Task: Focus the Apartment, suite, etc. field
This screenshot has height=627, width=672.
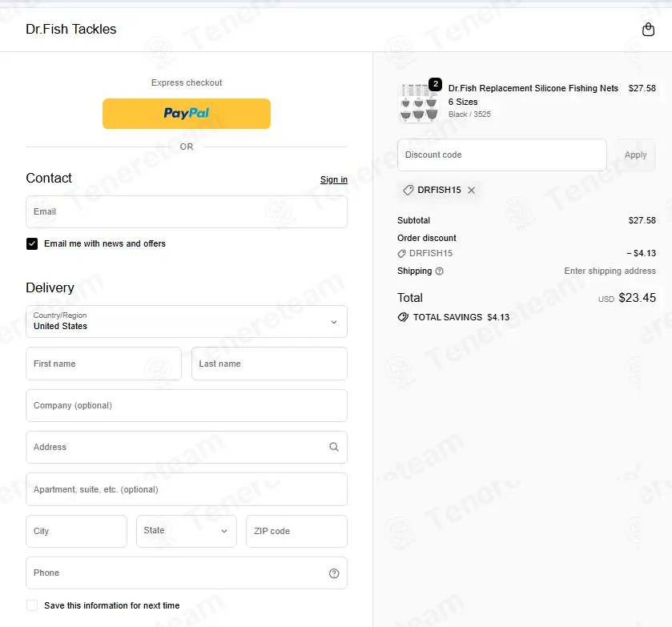Action: (187, 489)
